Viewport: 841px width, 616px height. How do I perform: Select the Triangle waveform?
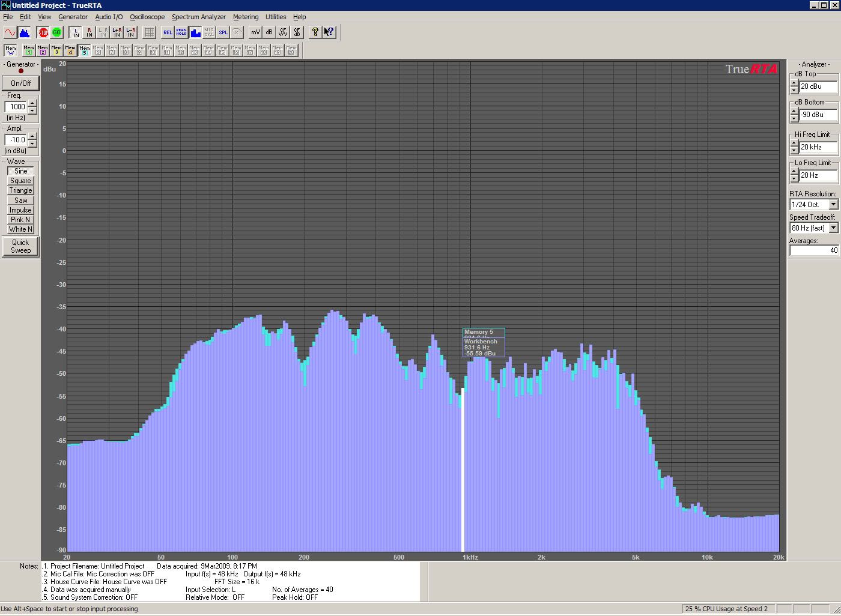point(20,190)
